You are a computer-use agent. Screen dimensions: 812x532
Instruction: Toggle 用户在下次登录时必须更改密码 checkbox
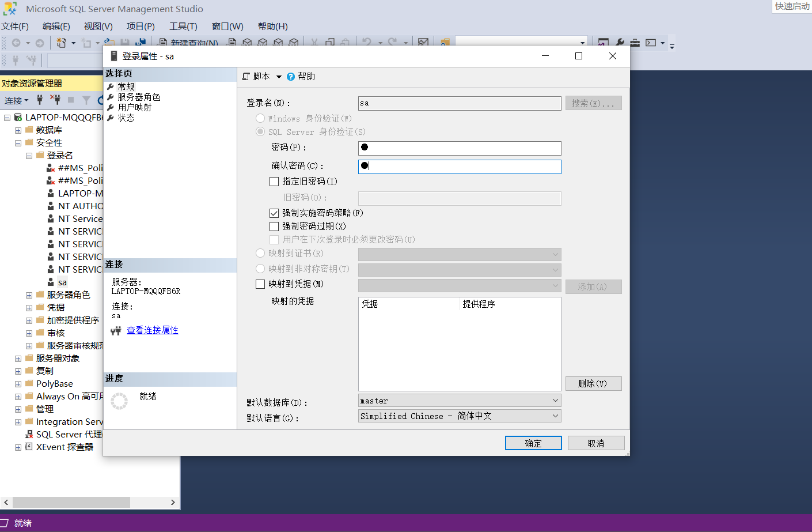coord(274,240)
